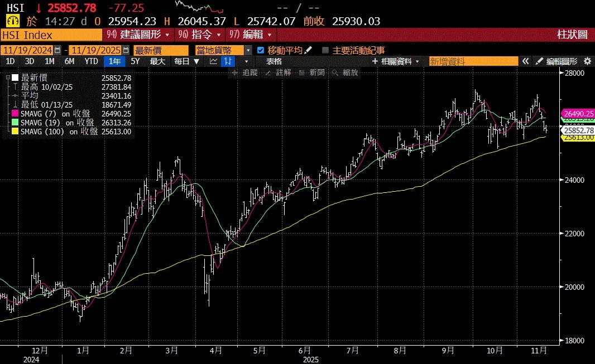The image size is (595, 364).
Task: Select the bar chart type icon
Action: pyautogui.click(x=228, y=61)
